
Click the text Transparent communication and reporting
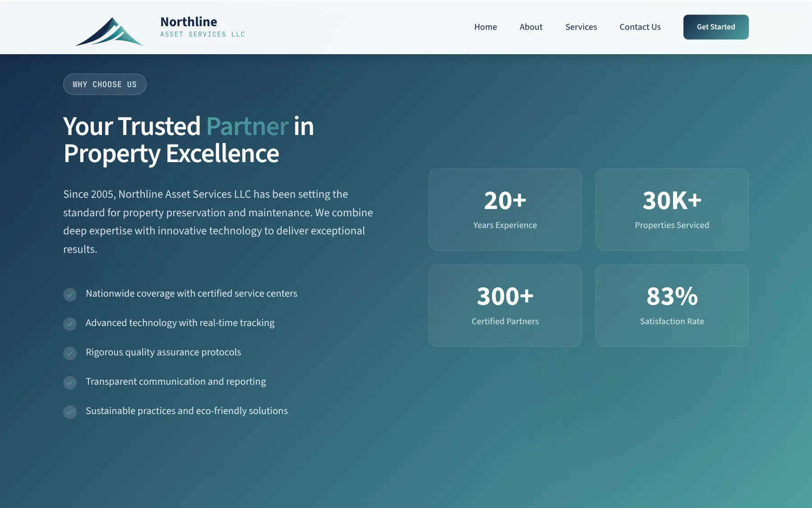[x=176, y=382]
